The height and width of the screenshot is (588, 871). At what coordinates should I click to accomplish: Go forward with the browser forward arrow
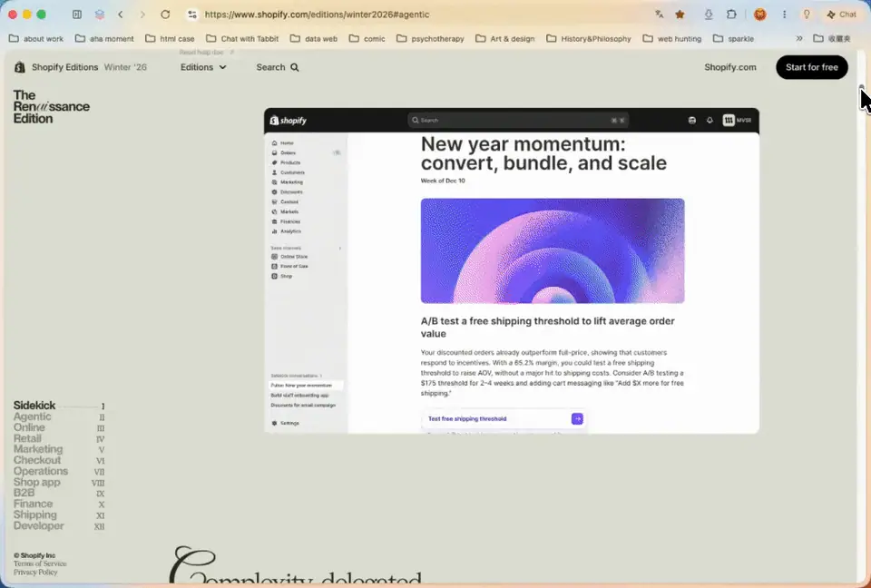(x=142, y=15)
